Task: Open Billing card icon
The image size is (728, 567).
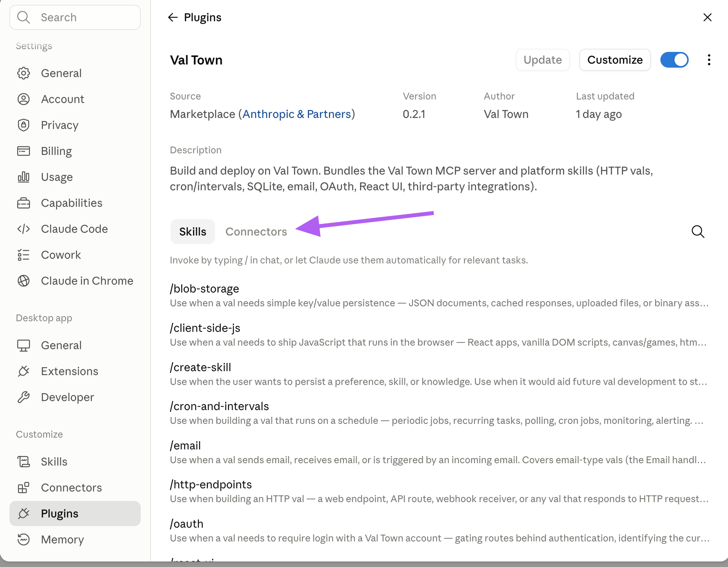Action: (x=24, y=151)
